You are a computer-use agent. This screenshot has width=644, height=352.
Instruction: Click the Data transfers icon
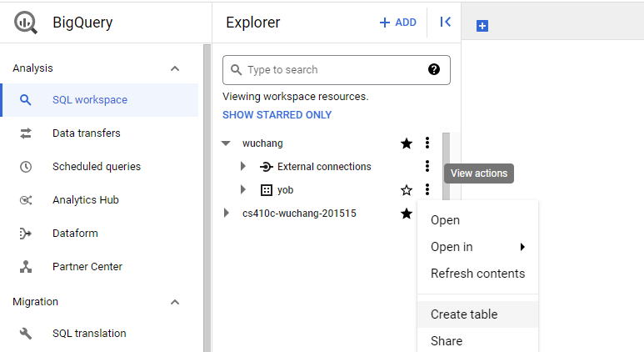[x=26, y=133]
